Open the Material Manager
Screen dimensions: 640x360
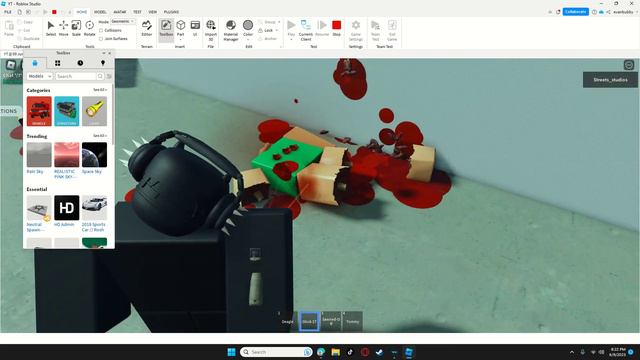pyautogui.click(x=231, y=29)
